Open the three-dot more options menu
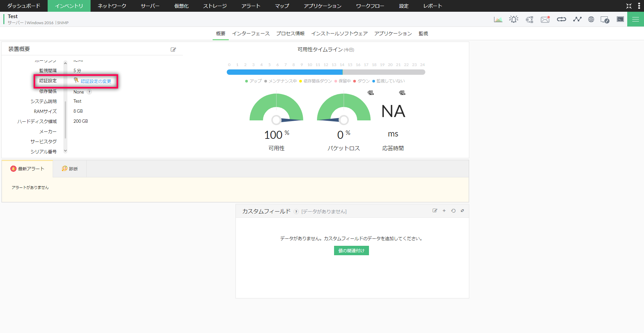 tap(639, 6)
